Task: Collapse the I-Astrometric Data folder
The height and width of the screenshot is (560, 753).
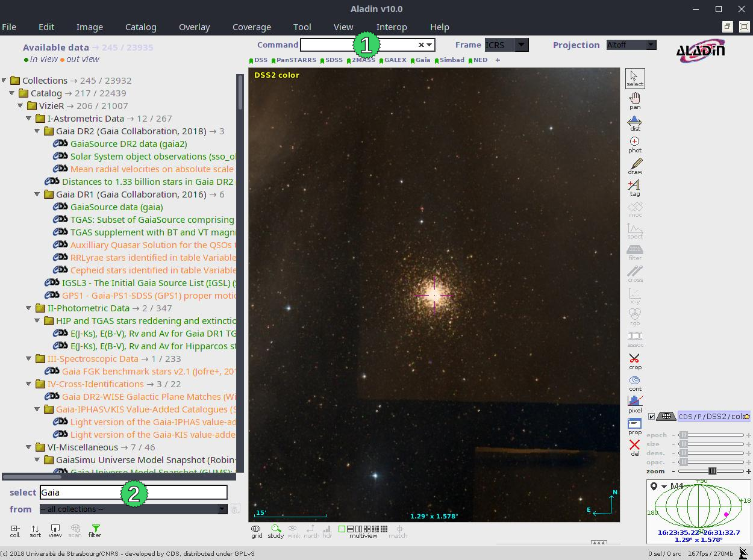Action: tap(30, 118)
